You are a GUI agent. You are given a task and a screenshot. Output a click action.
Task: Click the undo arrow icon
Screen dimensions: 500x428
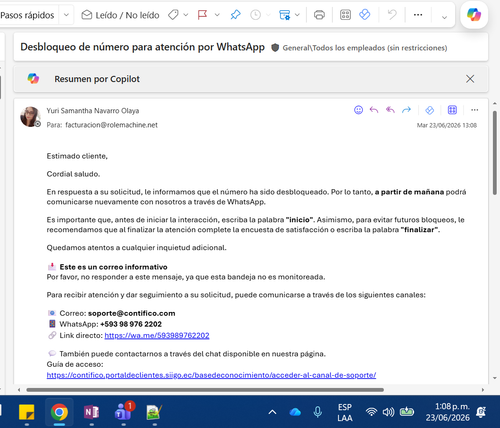(x=392, y=15)
